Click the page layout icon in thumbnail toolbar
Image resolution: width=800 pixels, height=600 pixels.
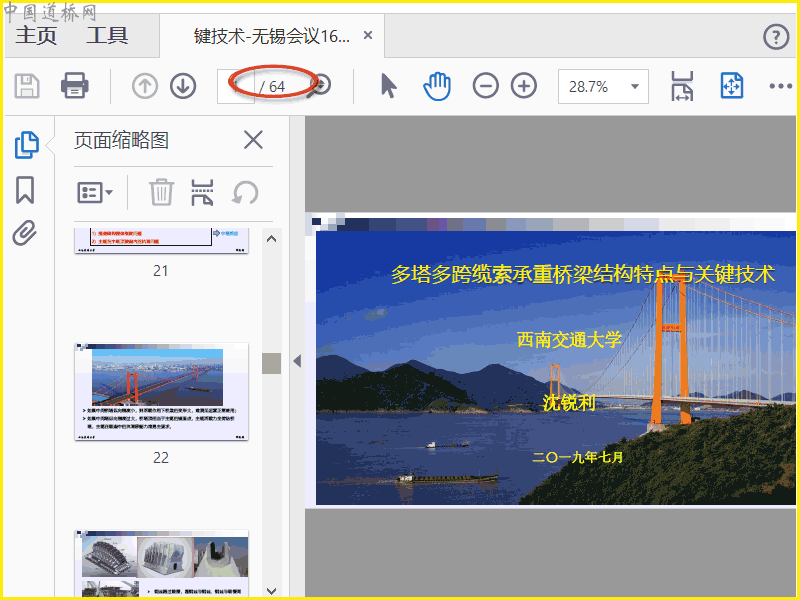(203, 192)
